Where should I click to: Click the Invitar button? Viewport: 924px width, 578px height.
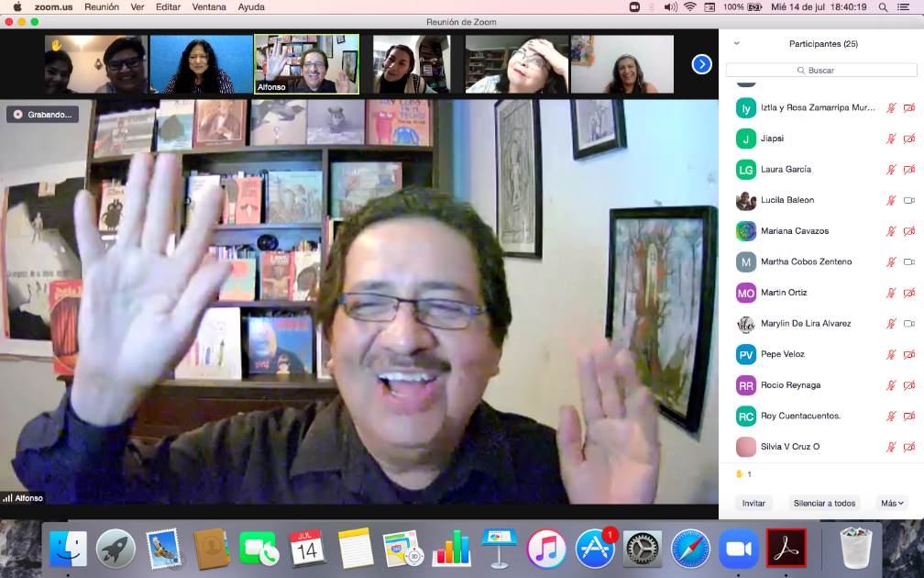pyautogui.click(x=753, y=503)
